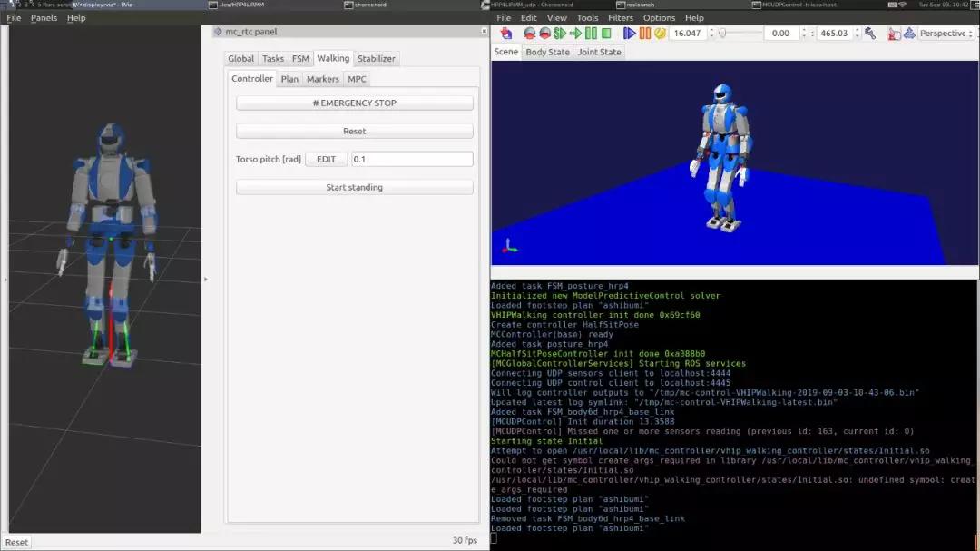
Task: Click the green stop simulation square icon
Action: click(606, 34)
